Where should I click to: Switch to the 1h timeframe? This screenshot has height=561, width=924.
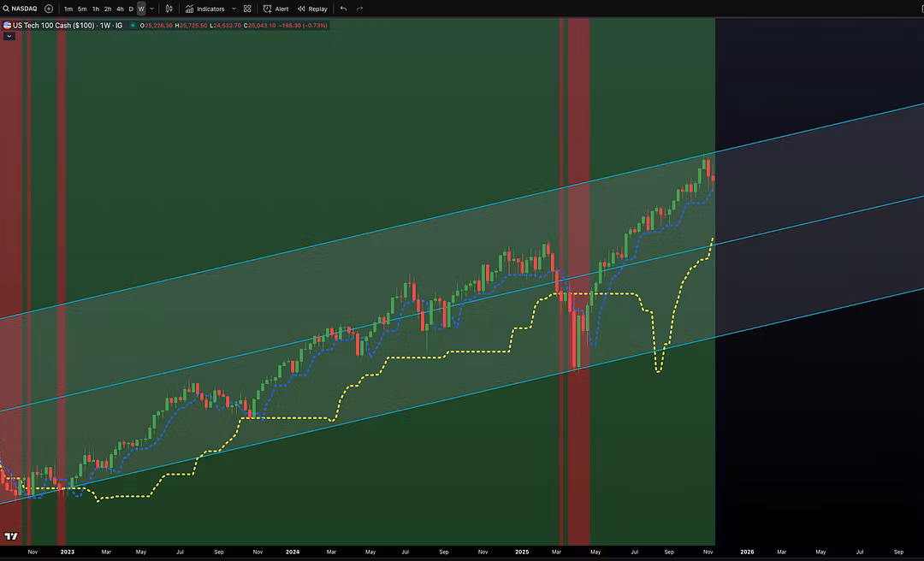point(96,9)
